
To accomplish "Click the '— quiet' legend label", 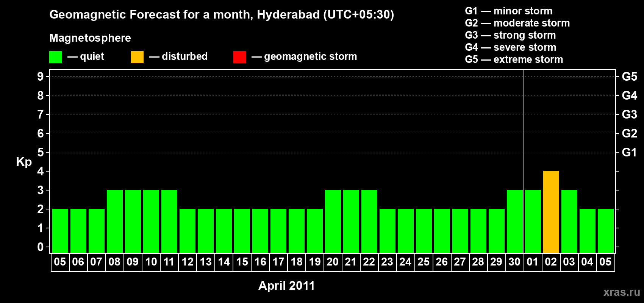I will 86,56.
